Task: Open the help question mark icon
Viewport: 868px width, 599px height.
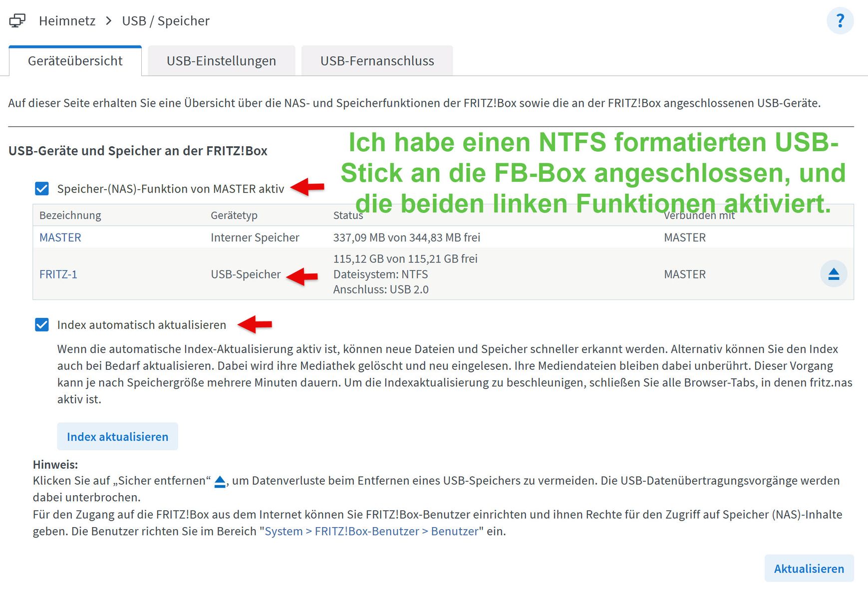Action: (840, 21)
